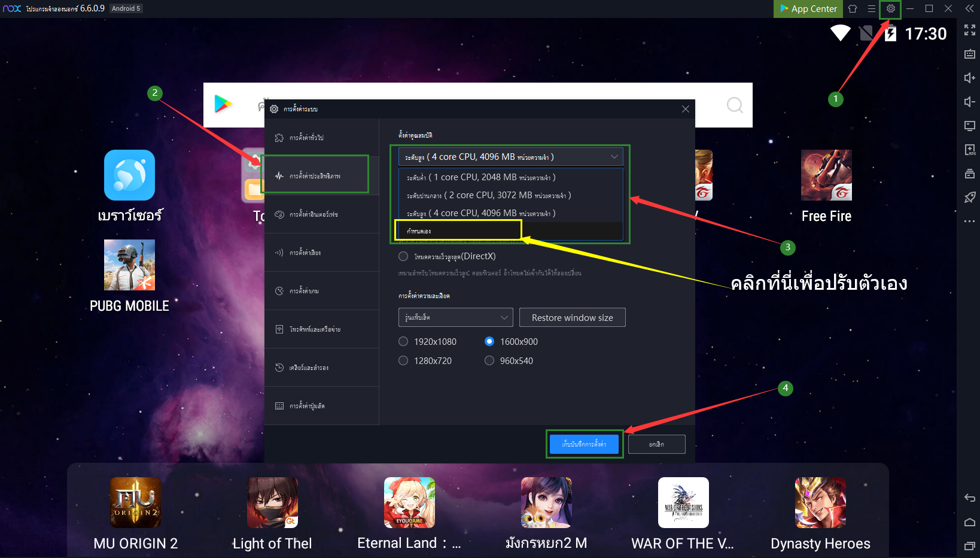The width and height of the screenshot is (980, 558).
Task: Click the volume up sidebar icon
Action: point(969,78)
